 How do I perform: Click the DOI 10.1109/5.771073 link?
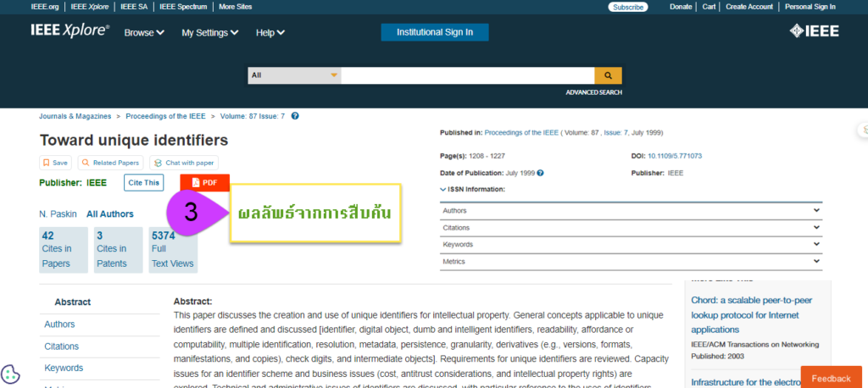(675, 156)
